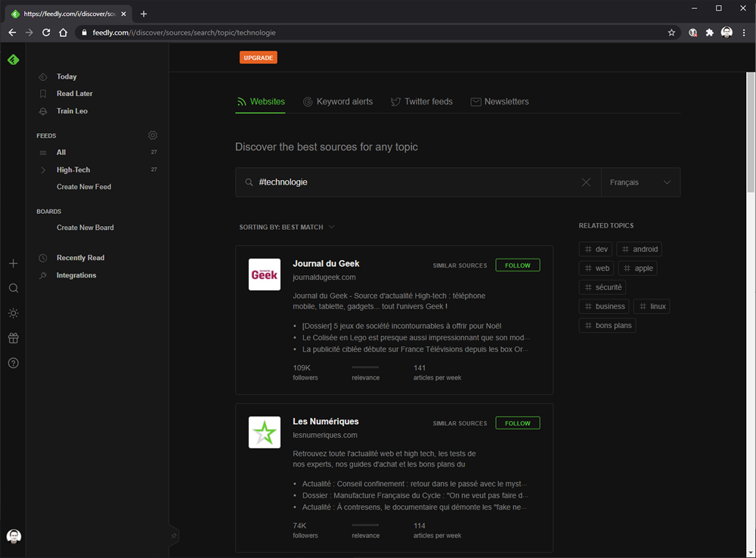Click the browser address bar URL

[x=184, y=33]
